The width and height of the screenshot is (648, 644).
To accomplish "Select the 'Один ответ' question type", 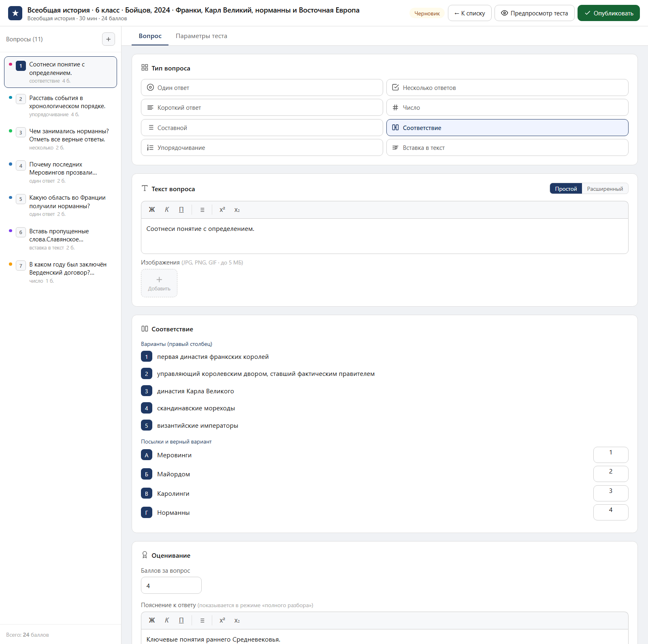I will [x=262, y=87].
